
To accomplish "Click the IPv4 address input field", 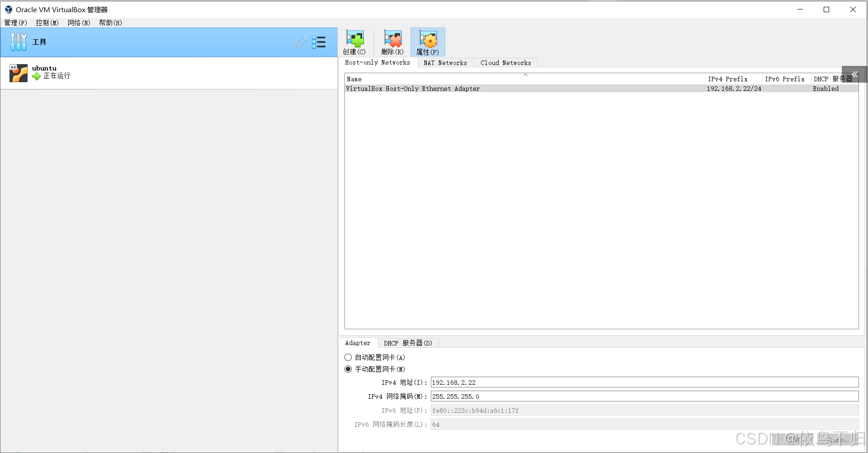I will (x=645, y=382).
